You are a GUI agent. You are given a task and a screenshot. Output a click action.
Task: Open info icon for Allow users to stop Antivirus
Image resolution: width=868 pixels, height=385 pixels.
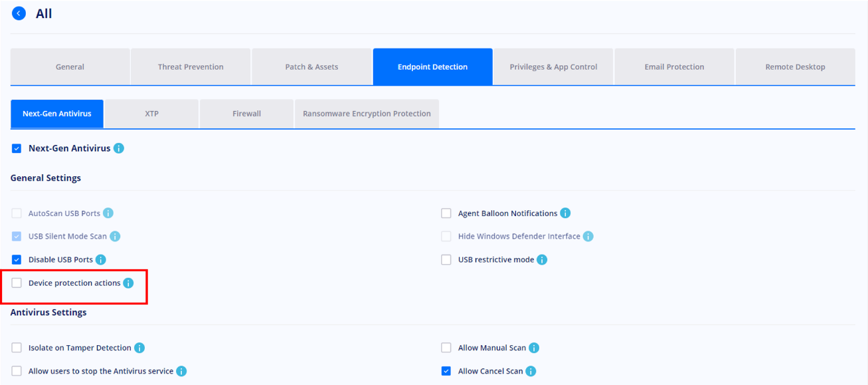point(181,371)
